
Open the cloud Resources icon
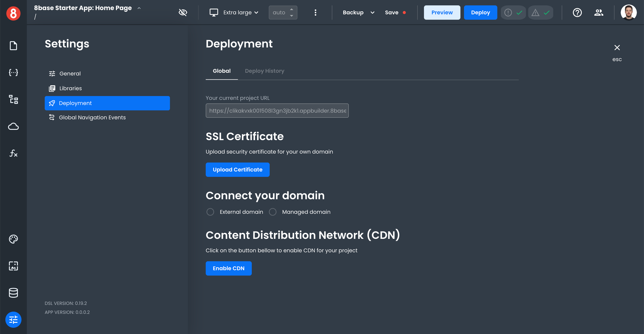coord(13,126)
